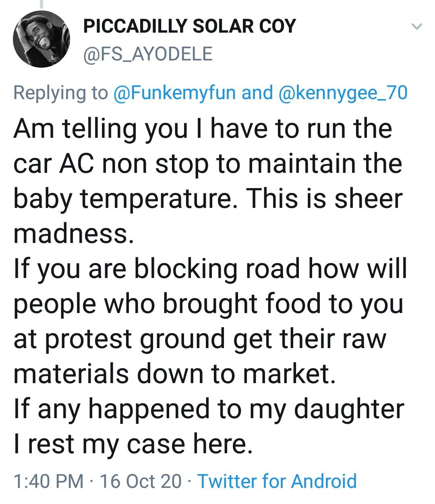Click the line 'people who brought food'
This screenshot has width=435, height=504.
pos(208,304)
